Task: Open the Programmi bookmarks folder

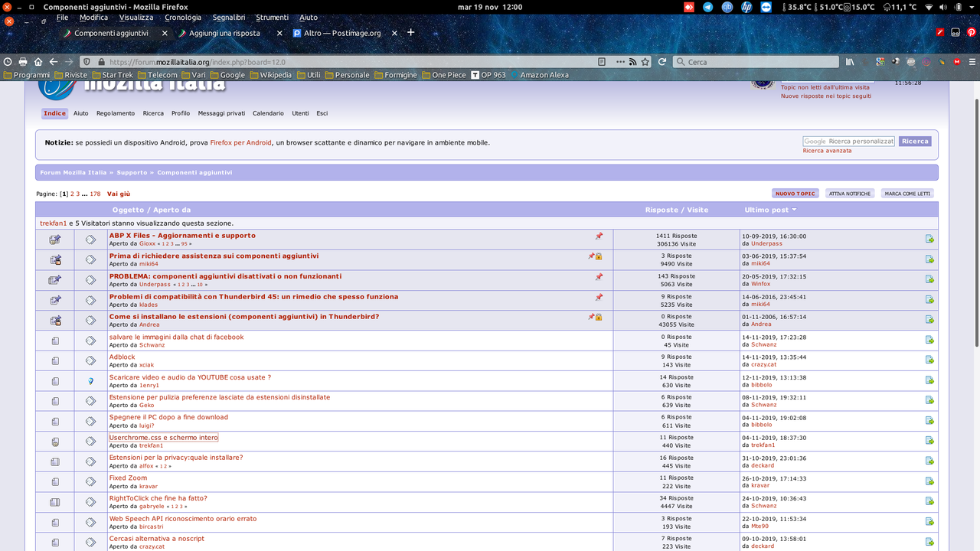Action: pos(27,75)
